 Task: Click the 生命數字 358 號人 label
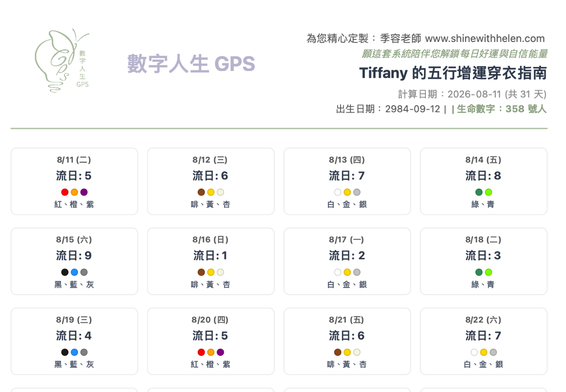[502, 109]
